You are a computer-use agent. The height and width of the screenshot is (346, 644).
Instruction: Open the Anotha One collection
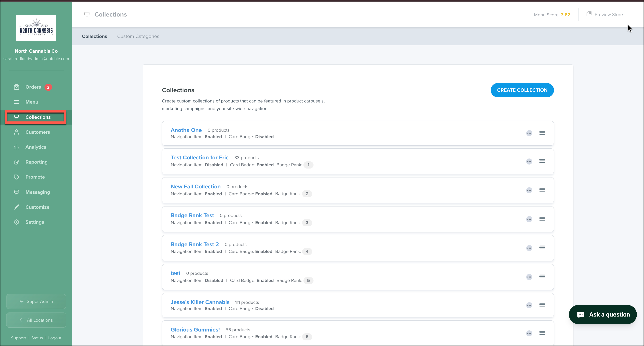186,130
